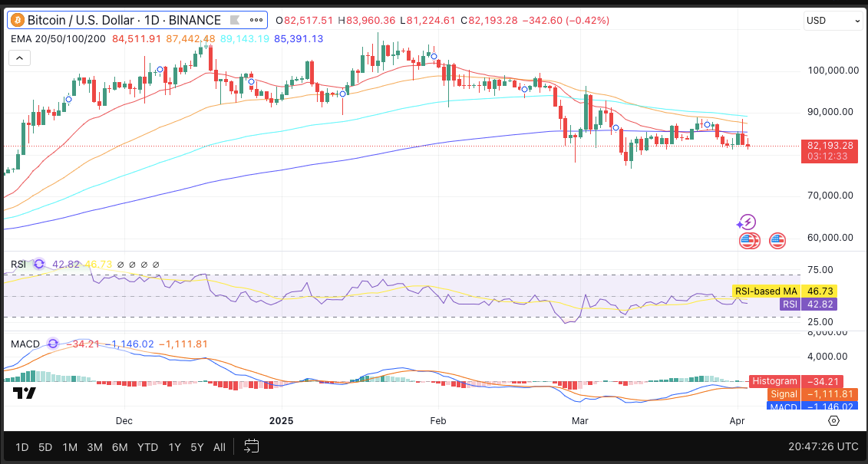Image resolution: width=868 pixels, height=464 pixels.
Task: Click the red EMA value 84,511.91
Action: coord(136,38)
